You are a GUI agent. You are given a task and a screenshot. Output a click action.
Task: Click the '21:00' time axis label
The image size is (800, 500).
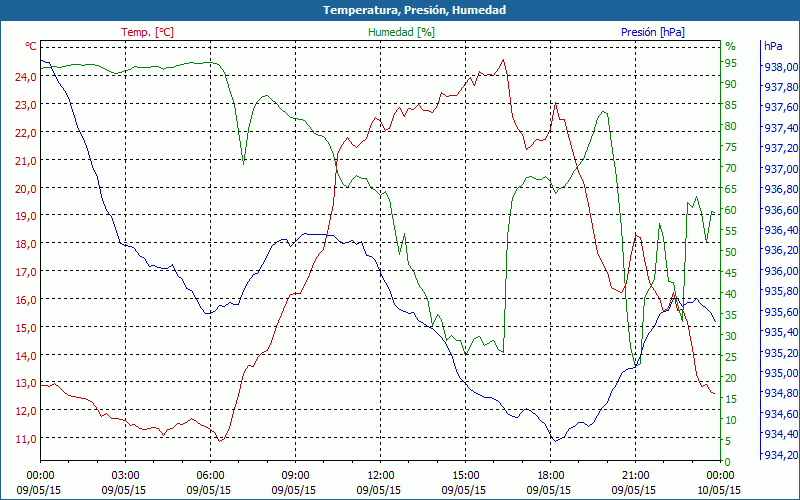point(635,476)
